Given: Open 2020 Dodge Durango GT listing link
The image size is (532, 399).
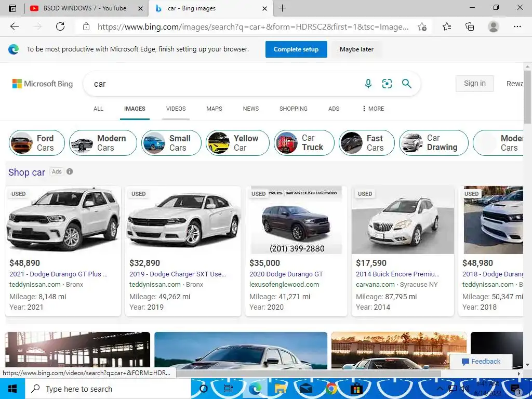Looking at the screenshot, I should tap(286, 274).
